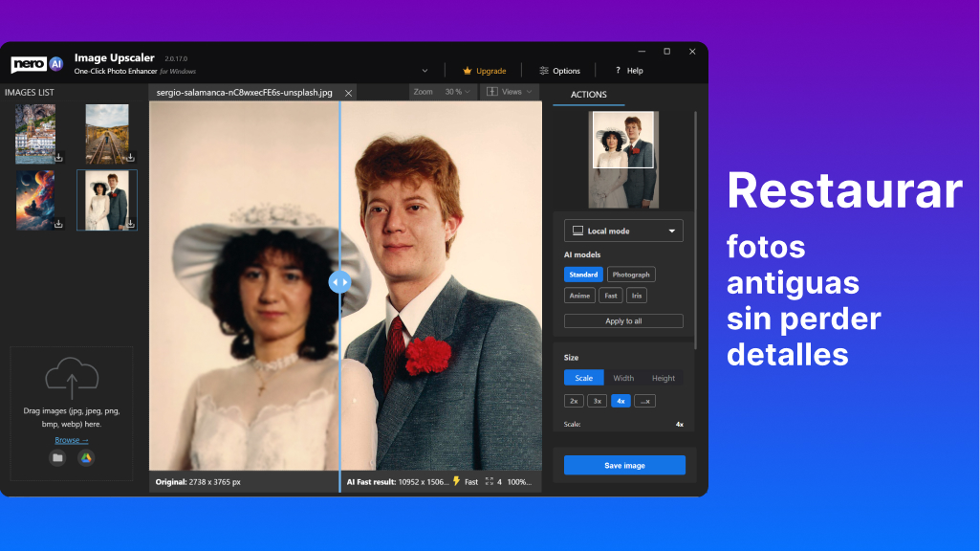Screen dimensions: 980x551
Task: Switch sizing to Width mode
Action: (623, 377)
